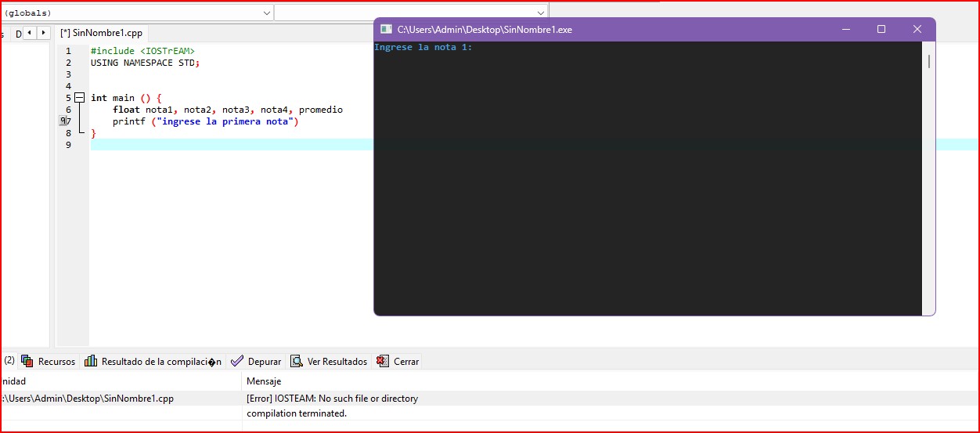
Task: Click the compilation terminated message line
Action: [x=297, y=413]
